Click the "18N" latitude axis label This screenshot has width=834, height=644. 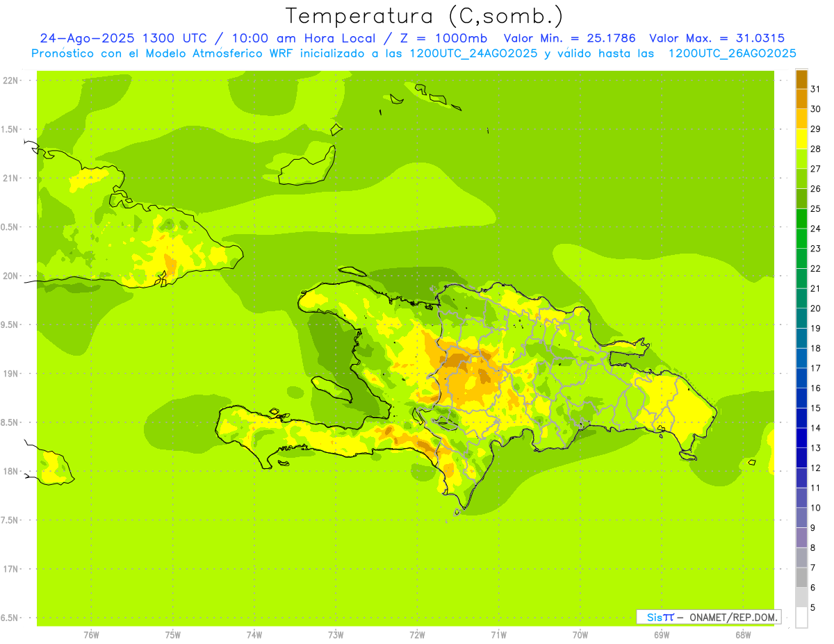pos(11,471)
